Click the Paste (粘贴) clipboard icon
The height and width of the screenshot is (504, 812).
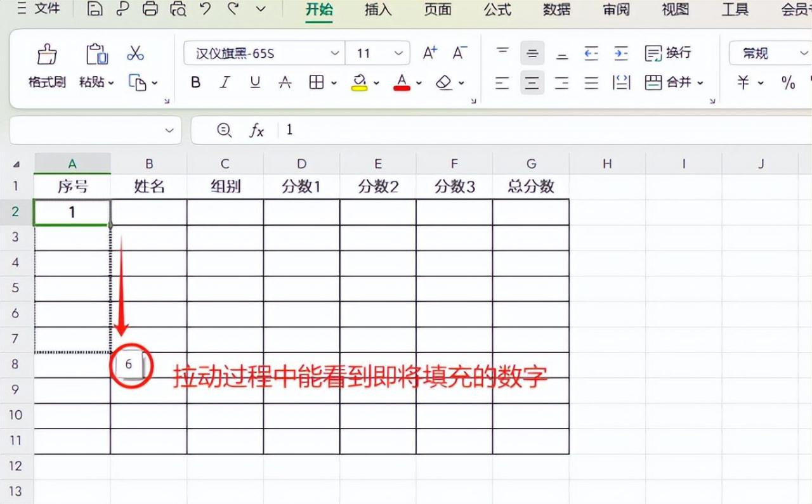tap(96, 55)
